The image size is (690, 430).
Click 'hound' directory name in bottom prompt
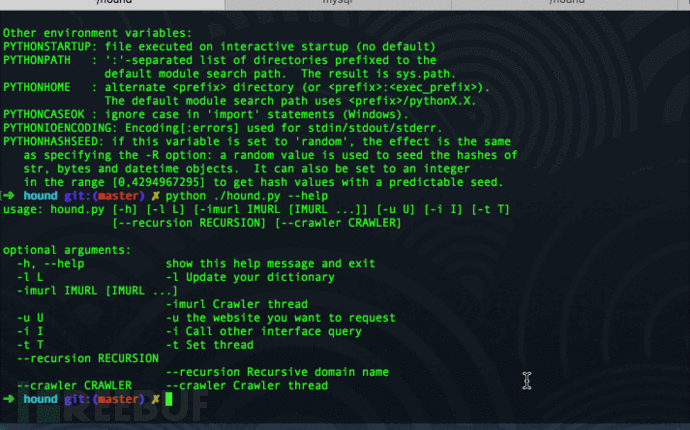40,399
